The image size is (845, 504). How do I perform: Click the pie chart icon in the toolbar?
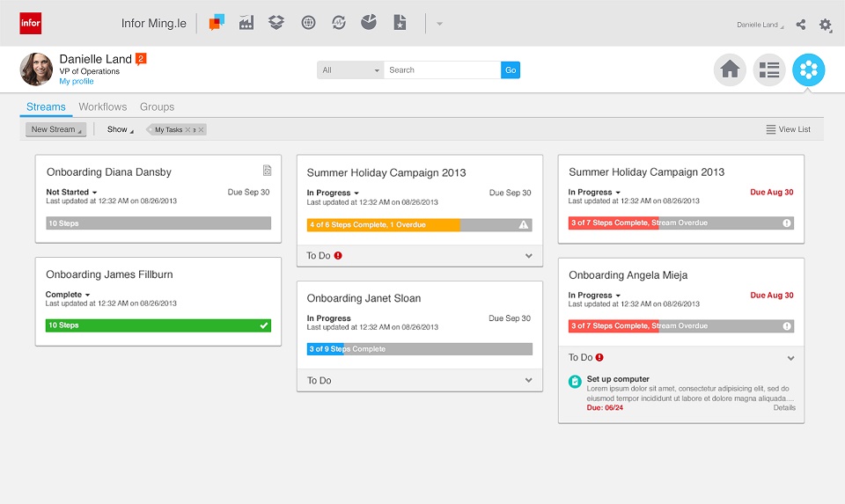coord(369,23)
